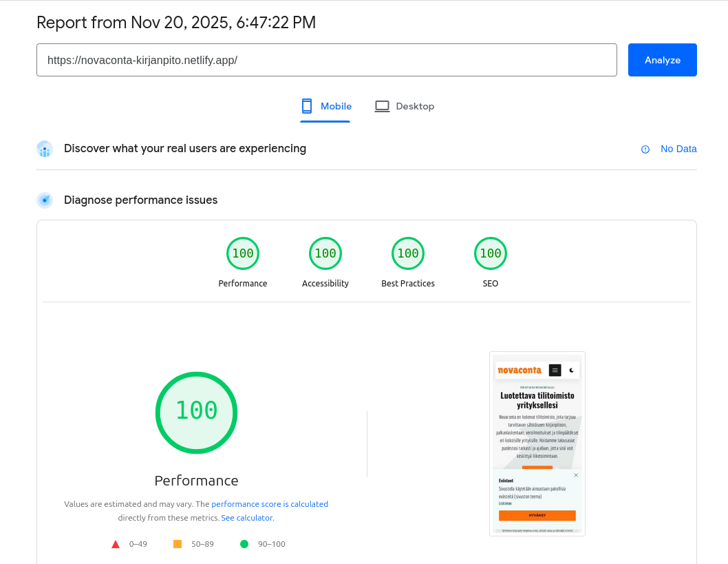This screenshot has width=728, height=564.
Task: Open the SEO score gauge
Action: pos(491,253)
